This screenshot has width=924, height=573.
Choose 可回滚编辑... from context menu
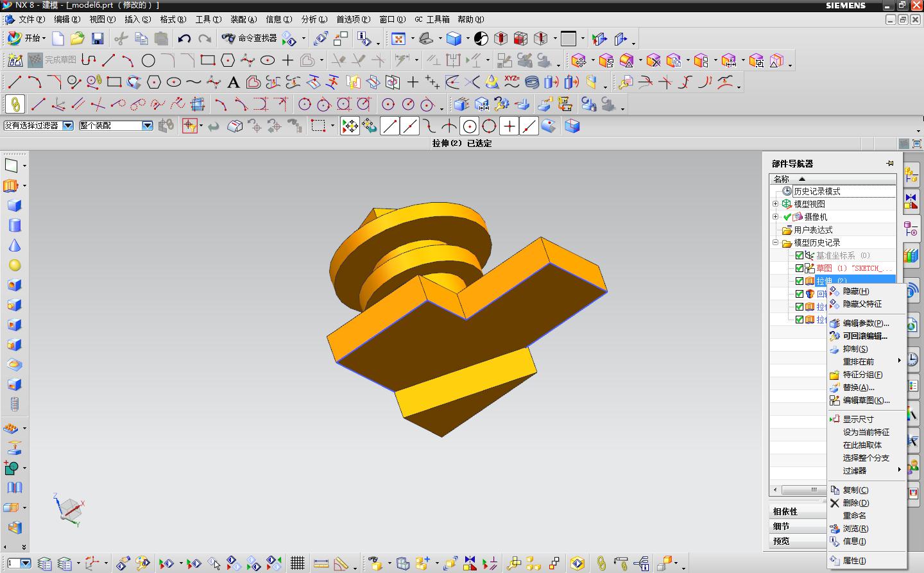[866, 336]
